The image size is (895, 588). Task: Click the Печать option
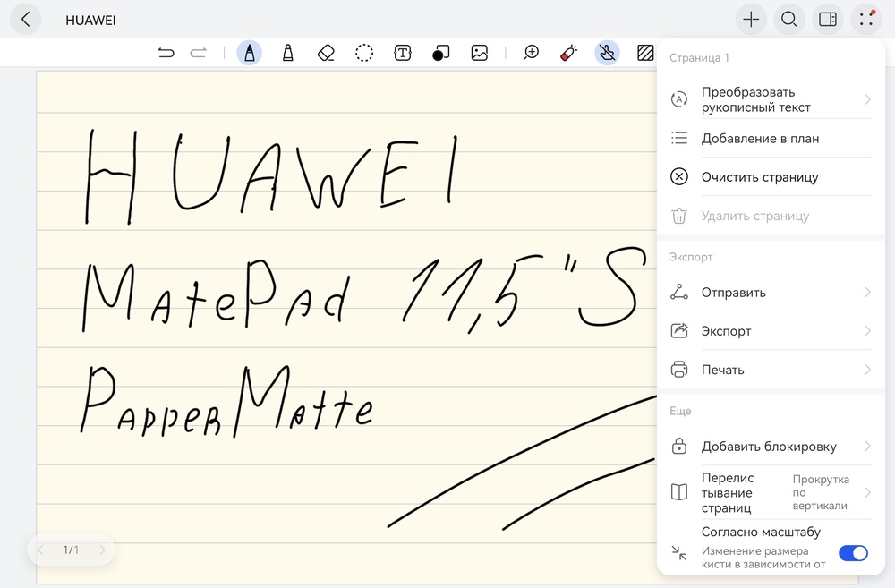point(771,370)
